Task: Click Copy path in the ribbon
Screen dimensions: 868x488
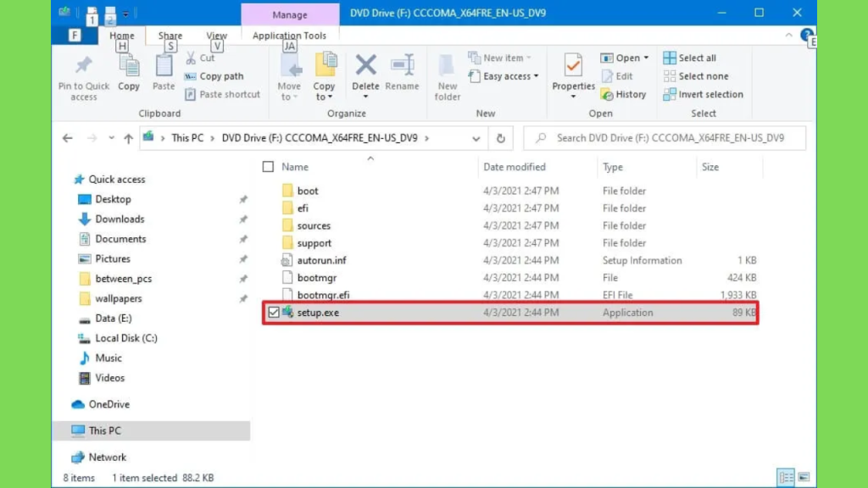Action: 214,75
